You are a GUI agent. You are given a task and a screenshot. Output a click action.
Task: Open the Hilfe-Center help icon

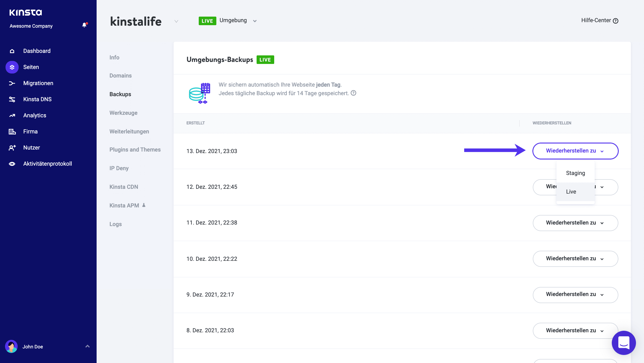[615, 20]
